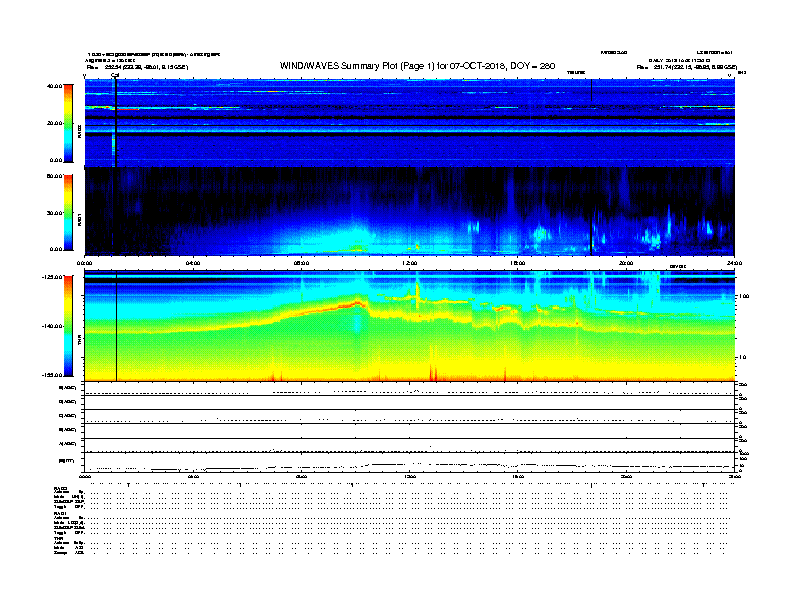Click 08:00 on the axis under RAD1
This screenshot has width=792, height=612.
coord(302,263)
